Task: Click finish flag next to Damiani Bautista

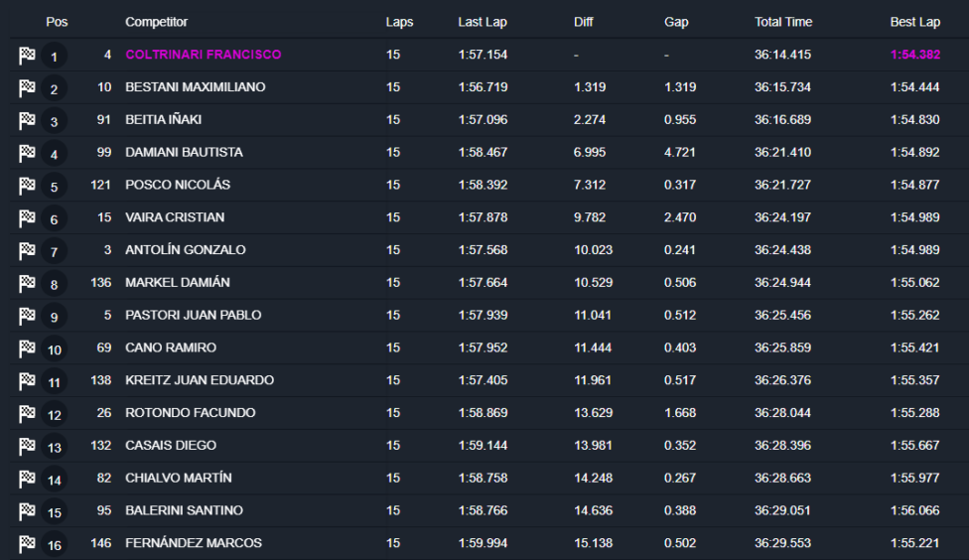Action: (27, 153)
